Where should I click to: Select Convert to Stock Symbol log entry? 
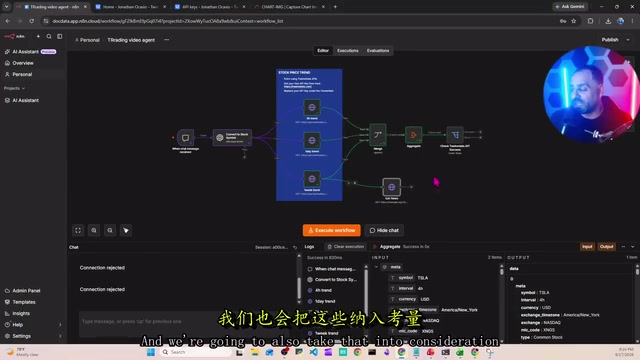[332, 280]
